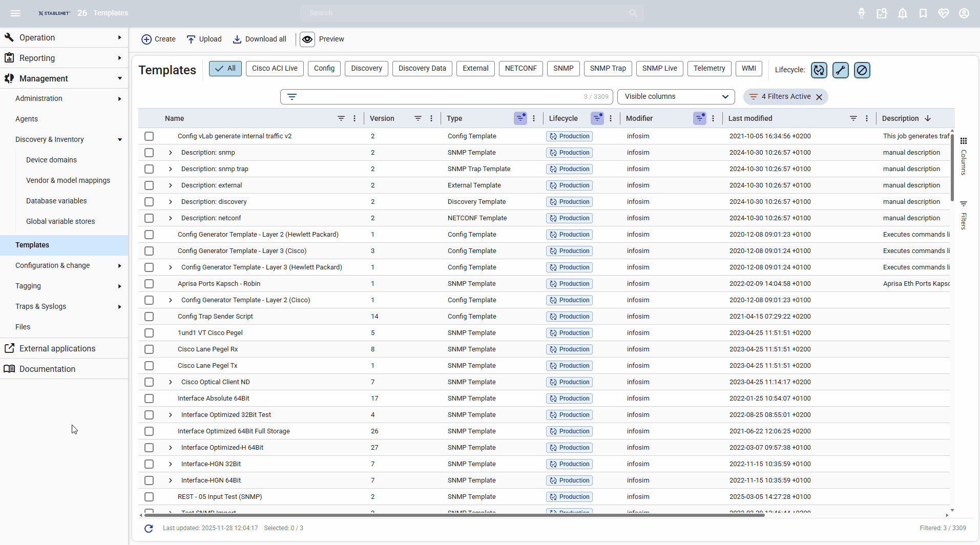The image size is (980, 545).
Task: Open the Visible columns dropdown
Action: 676,97
